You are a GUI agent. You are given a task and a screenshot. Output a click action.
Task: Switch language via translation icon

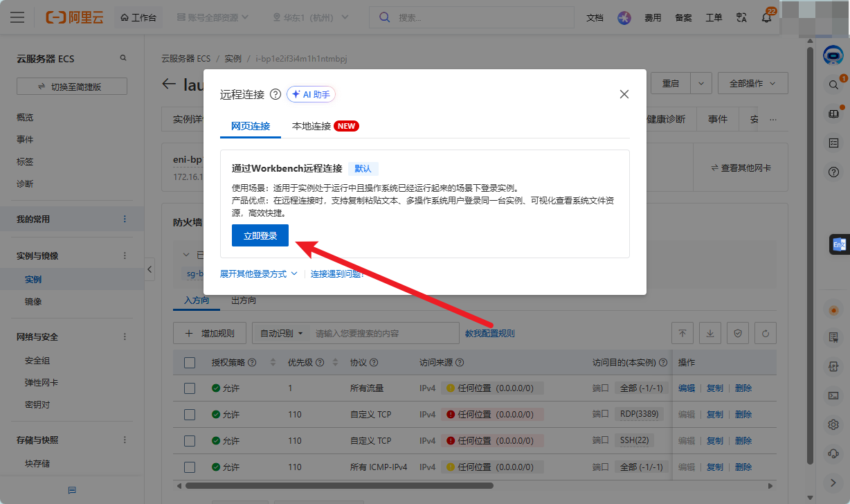pyautogui.click(x=742, y=17)
